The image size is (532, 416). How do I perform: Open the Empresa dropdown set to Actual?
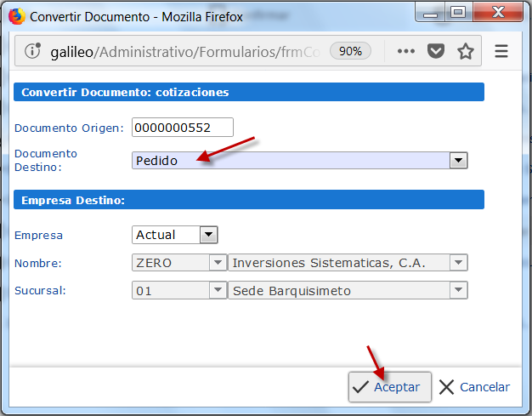point(175,235)
